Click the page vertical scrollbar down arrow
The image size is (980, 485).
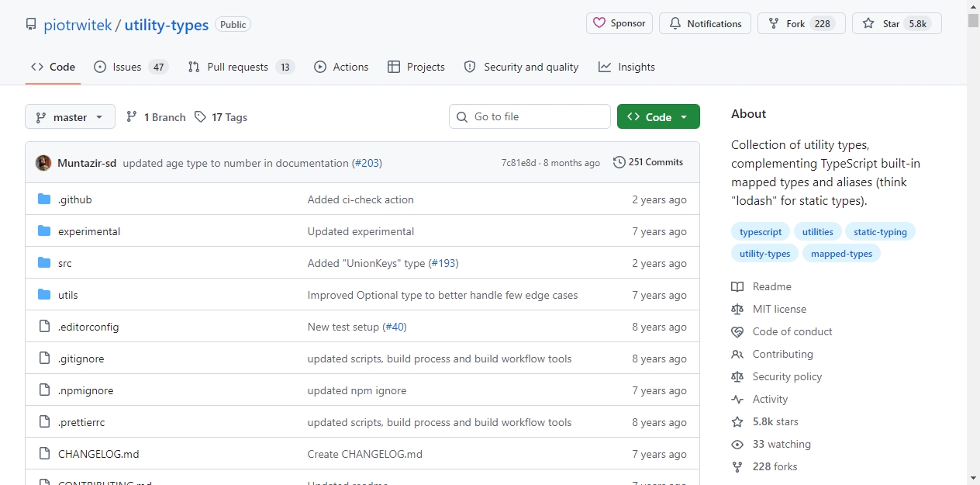(973, 477)
